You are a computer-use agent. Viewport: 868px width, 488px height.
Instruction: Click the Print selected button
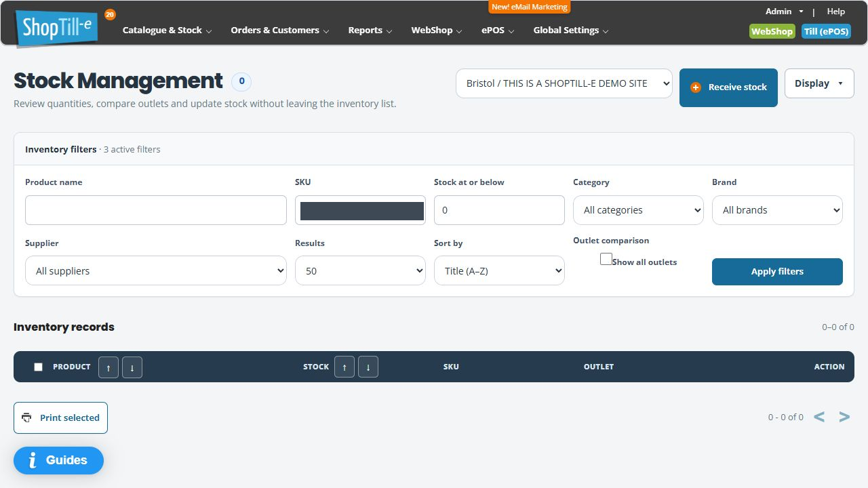(x=60, y=418)
